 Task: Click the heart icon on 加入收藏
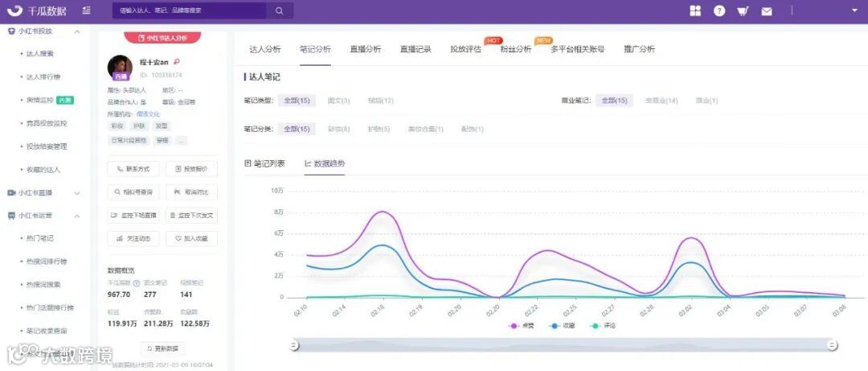coord(178,238)
